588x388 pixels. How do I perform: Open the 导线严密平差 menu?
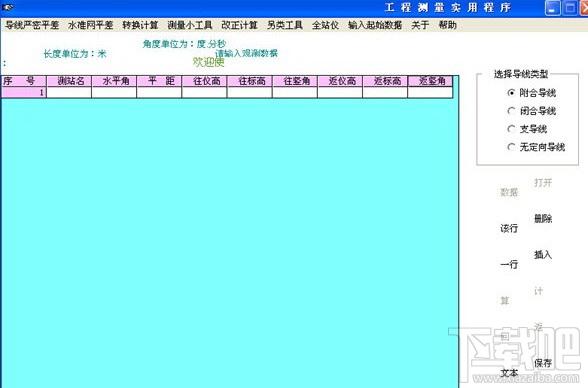[x=32, y=25]
